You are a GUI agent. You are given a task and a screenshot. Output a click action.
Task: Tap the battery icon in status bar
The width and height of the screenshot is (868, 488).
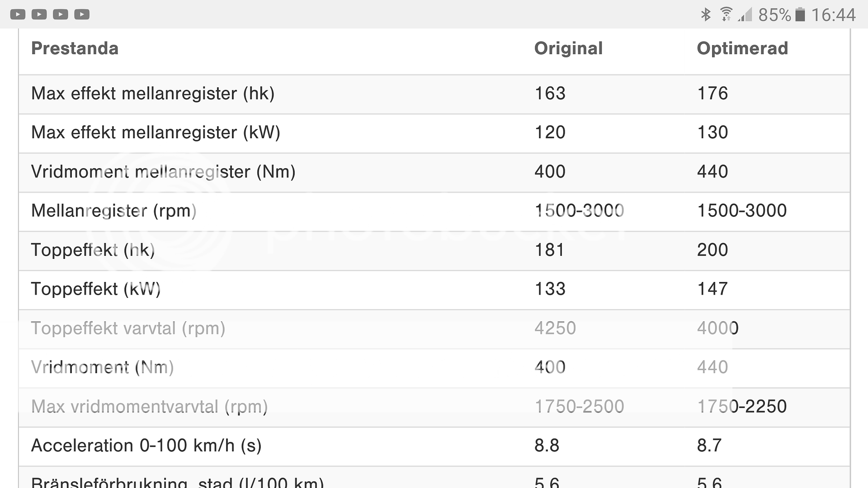800,14
